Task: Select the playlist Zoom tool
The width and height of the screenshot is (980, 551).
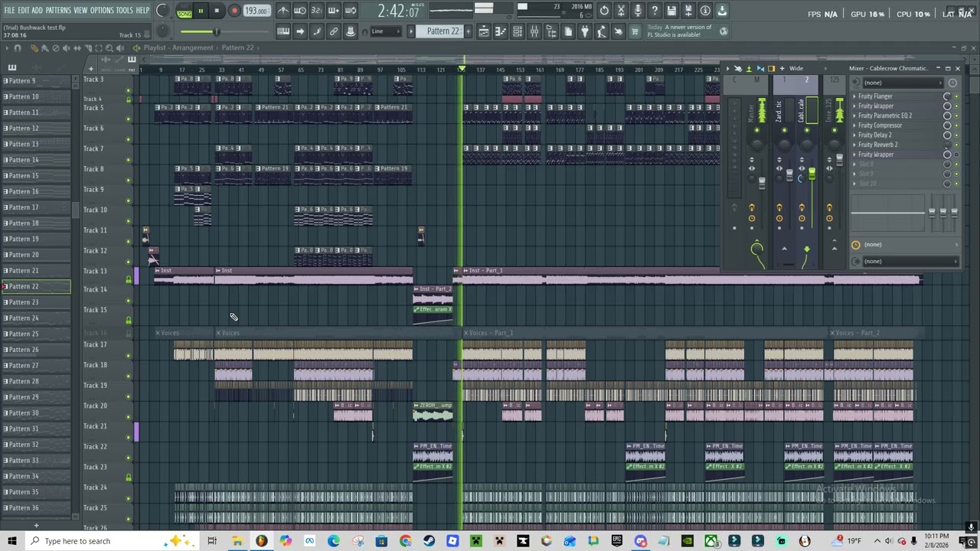Action: [109, 48]
